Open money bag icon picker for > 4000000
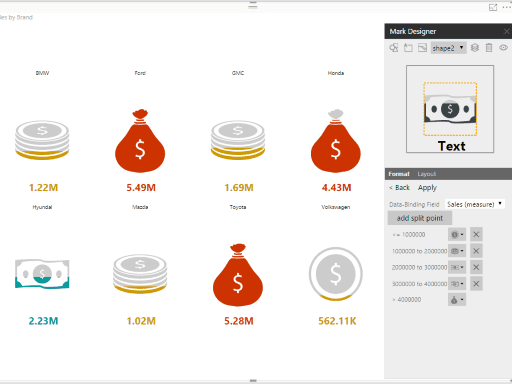This screenshot has height=384, width=512. tap(457, 300)
